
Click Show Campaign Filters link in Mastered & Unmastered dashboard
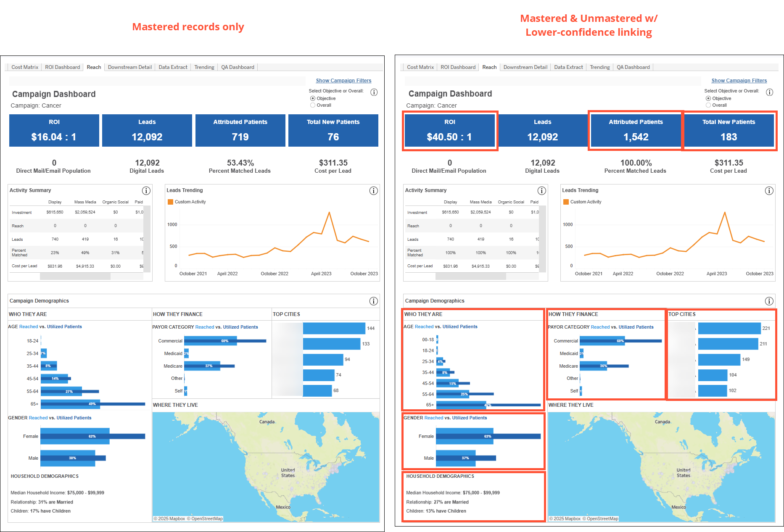[739, 81]
